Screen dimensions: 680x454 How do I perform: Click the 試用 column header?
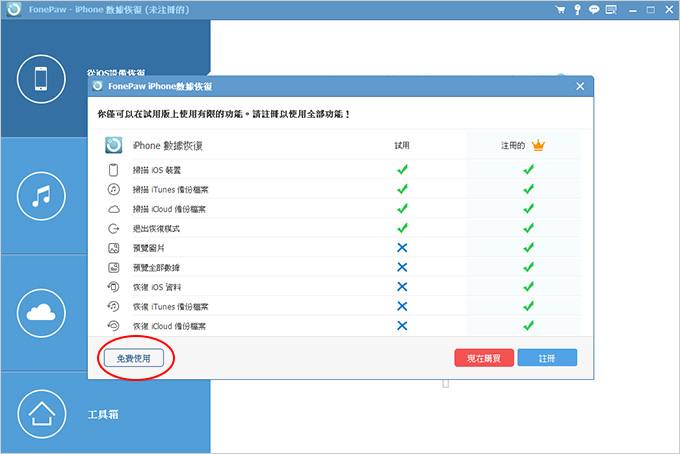pos(402,145)
